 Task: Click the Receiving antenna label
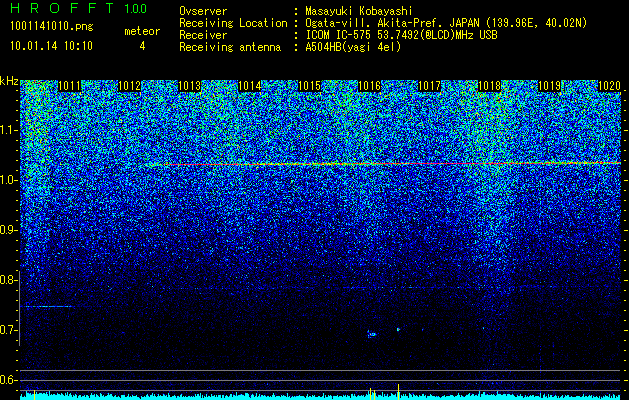tap(230, 47)
